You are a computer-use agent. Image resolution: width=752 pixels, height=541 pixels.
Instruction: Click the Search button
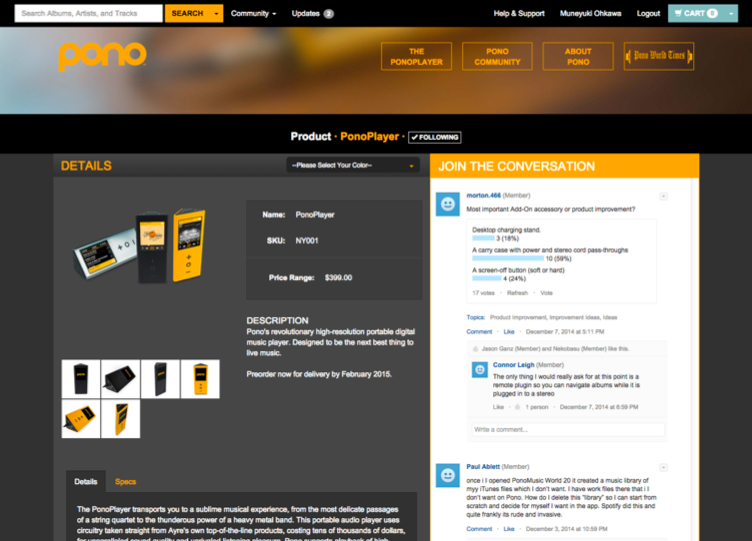tap(188, 13)
